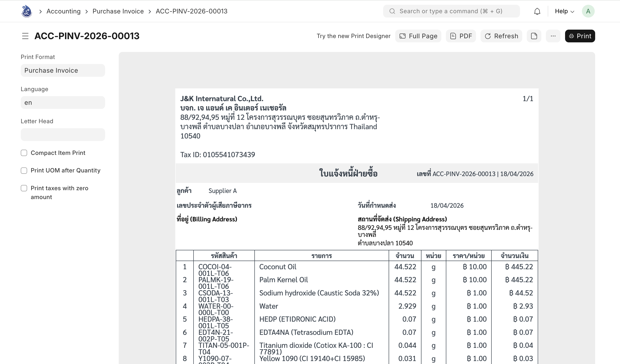Click HEDP (ETIDRONIC ACID) item
Viewport: 620px width, 364px height.
(x=297, y=319)
